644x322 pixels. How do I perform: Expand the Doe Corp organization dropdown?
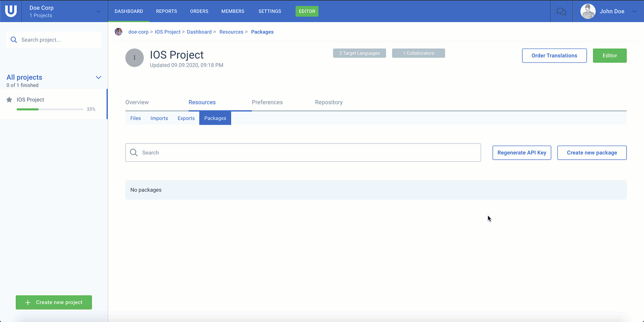pos(98,11)
